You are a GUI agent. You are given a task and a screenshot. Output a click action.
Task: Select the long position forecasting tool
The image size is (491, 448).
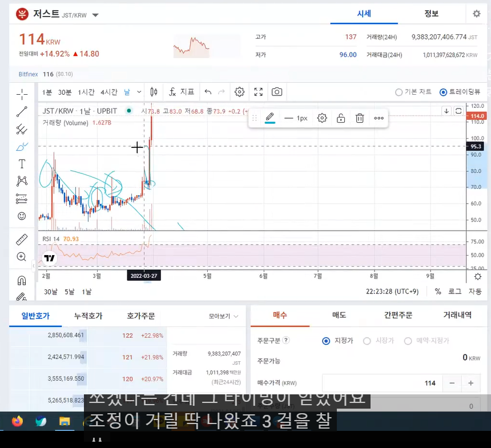(22, 199)
